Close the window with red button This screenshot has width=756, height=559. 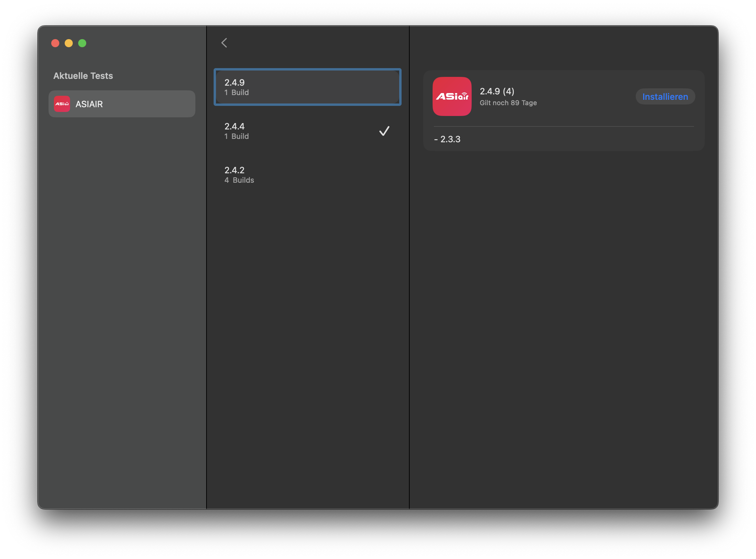(55, 43)
